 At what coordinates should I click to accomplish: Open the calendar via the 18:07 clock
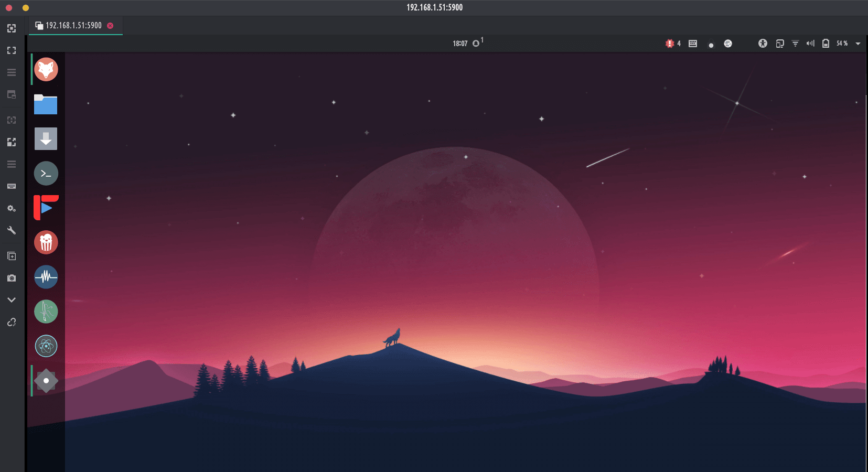[460, 44]
